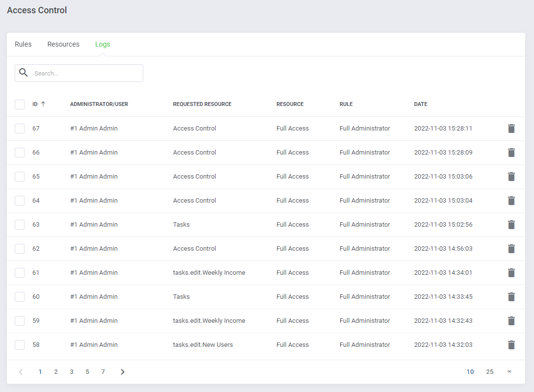Go to page 5
534x392 pixels.
pyautogui.click(x=87, y=372)
